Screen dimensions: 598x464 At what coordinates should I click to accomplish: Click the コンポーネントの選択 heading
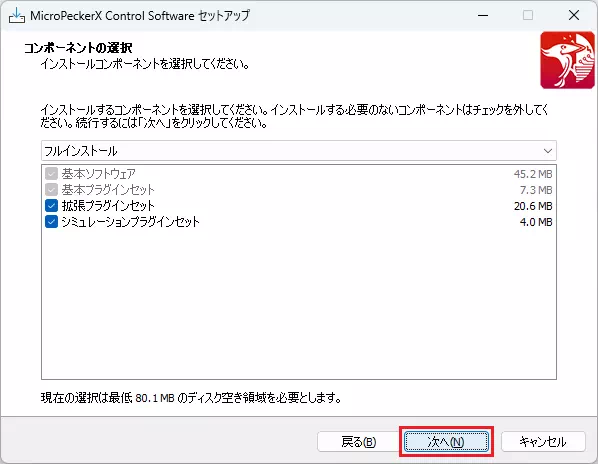[x=78, y=48]
